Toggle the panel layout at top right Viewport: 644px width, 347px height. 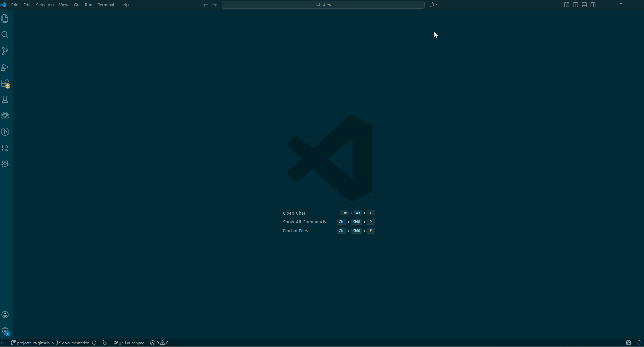[x=585, y=4]
